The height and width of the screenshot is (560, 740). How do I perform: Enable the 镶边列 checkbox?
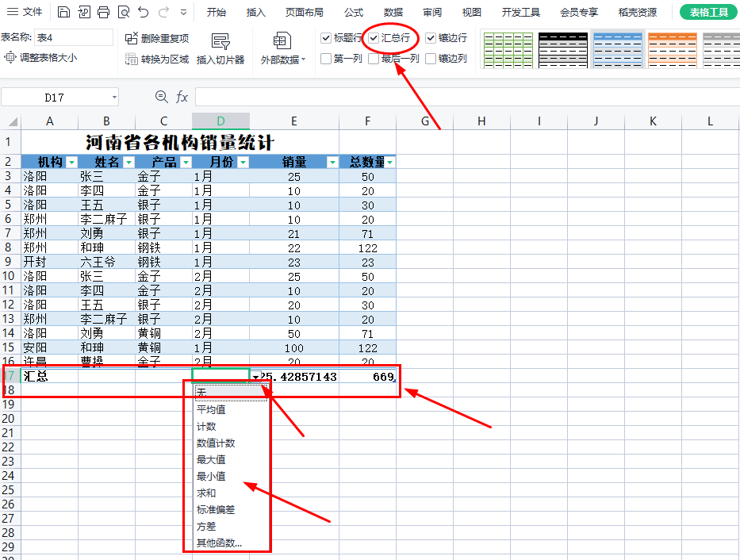pos(431,59)
